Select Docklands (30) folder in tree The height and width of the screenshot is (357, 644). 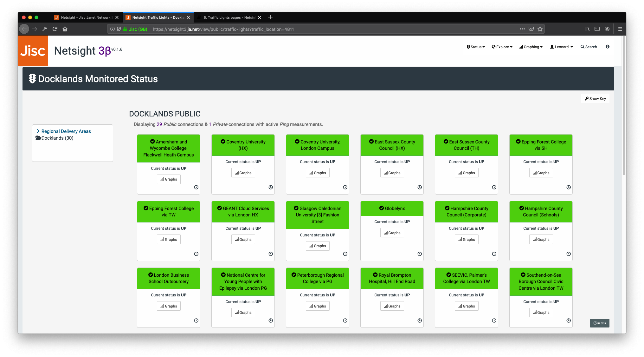coord(55,138)
